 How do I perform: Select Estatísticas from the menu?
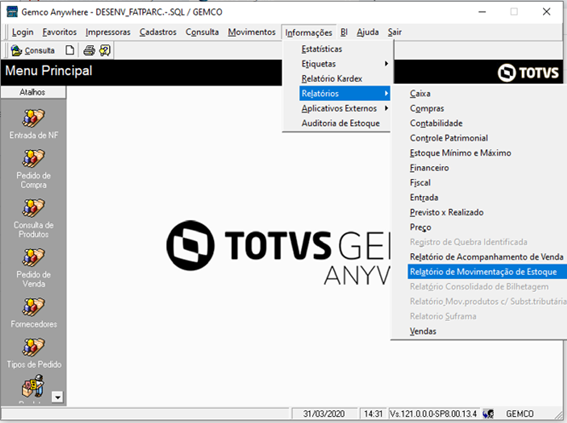[x=322, y=49]
